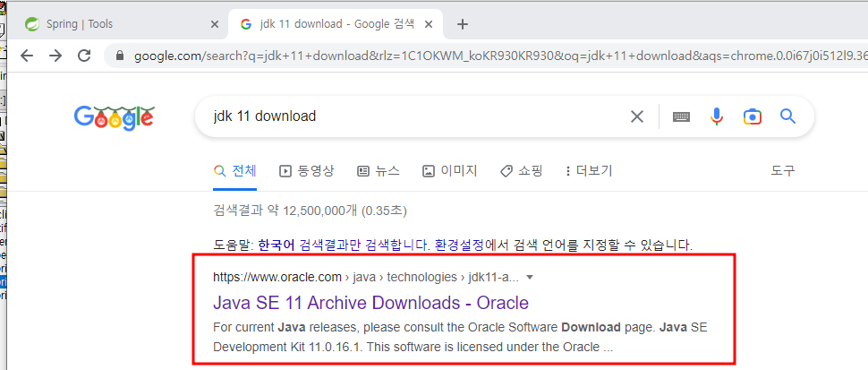The height and width of the screenshot is (370, 868).
Task: Switch to the 쇼핑 tab
Action: (521, 170)
